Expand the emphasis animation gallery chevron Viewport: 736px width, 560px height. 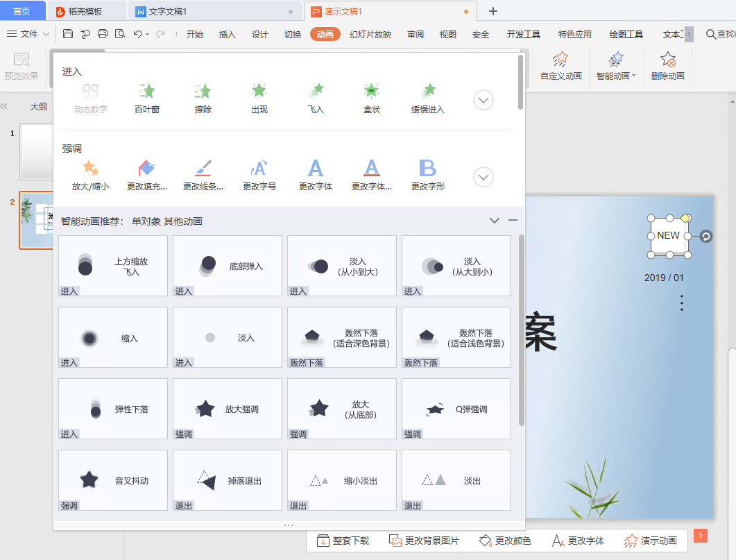tap(483, 177)
